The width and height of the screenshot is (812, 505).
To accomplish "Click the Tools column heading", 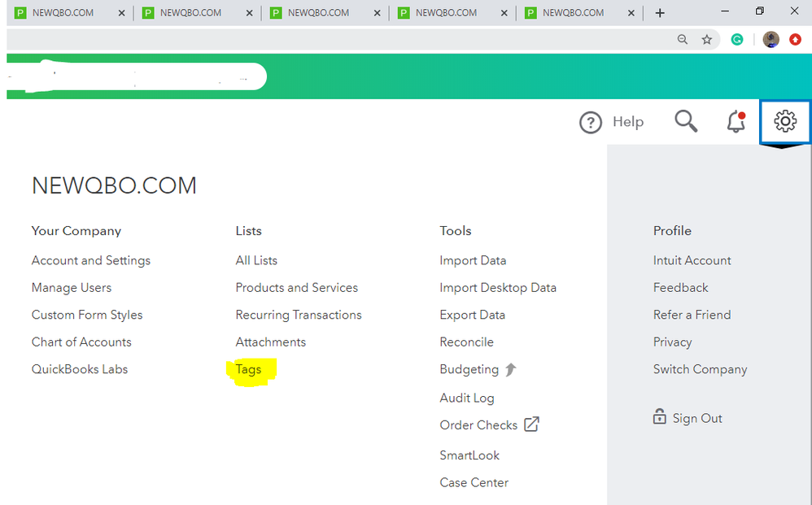I will pos(455,231).
